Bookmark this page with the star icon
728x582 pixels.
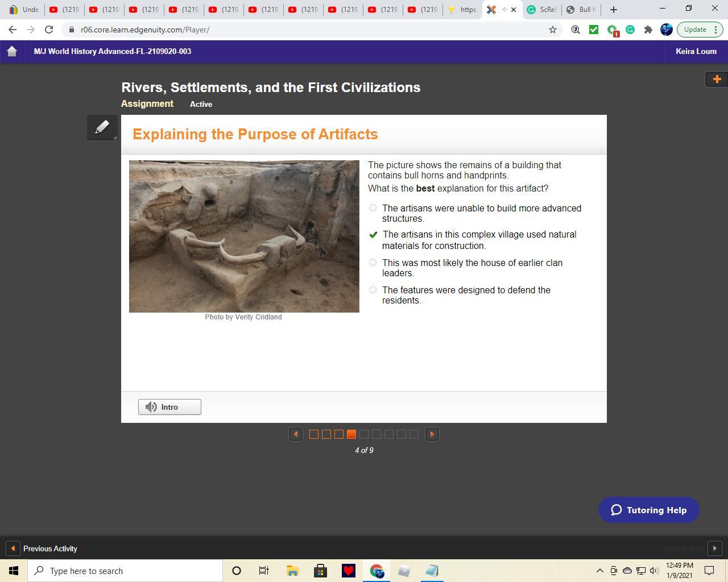(552, 30)
